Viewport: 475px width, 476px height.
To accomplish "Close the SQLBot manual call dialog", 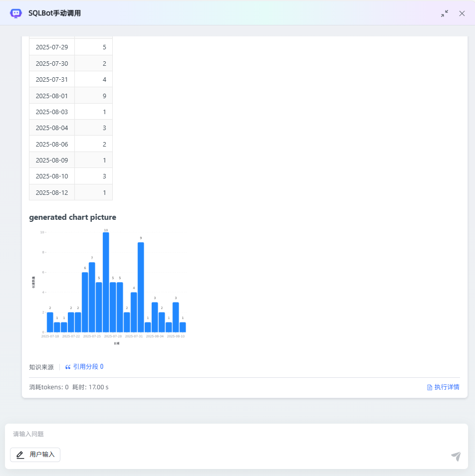I will click(462, 13).
